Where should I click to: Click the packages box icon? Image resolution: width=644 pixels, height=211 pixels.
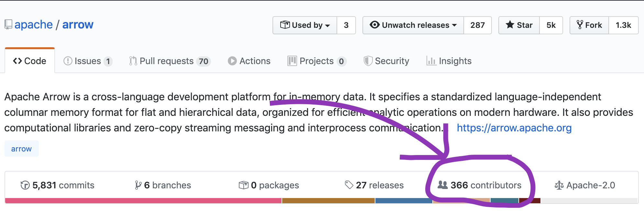coord(243,185)
